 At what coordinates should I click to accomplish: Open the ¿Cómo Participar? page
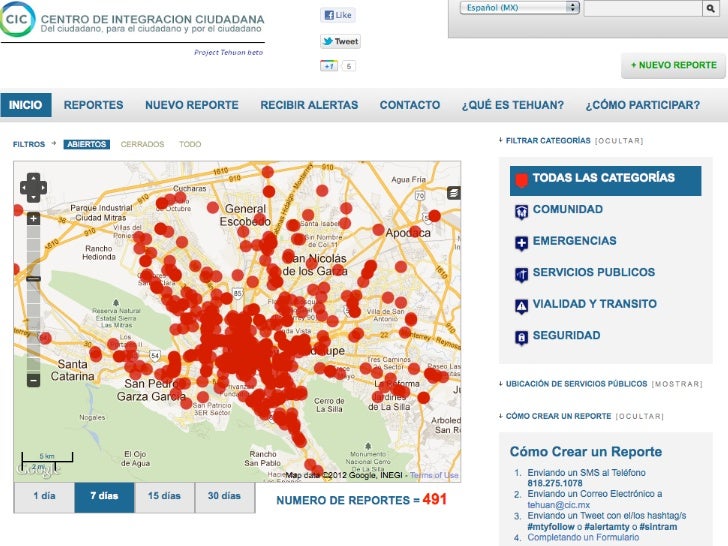pos(643,105)
